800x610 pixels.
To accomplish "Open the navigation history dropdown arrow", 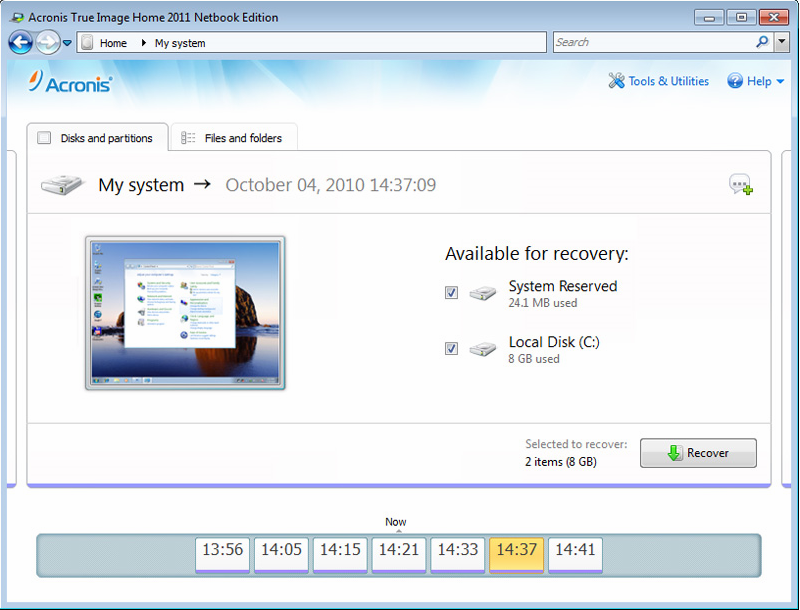I will pos(67,43).
